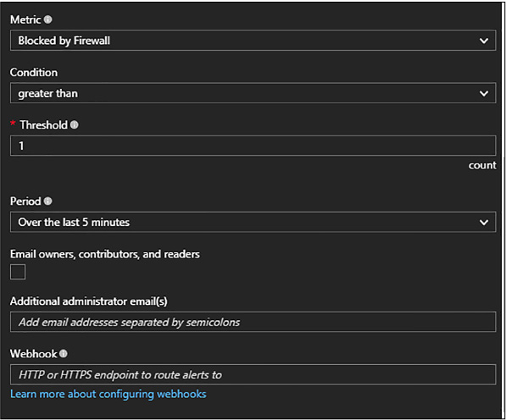This screenshot has height=420, width=506.
Task: Click the info icon next to Webhook
Action: (64, 354)
